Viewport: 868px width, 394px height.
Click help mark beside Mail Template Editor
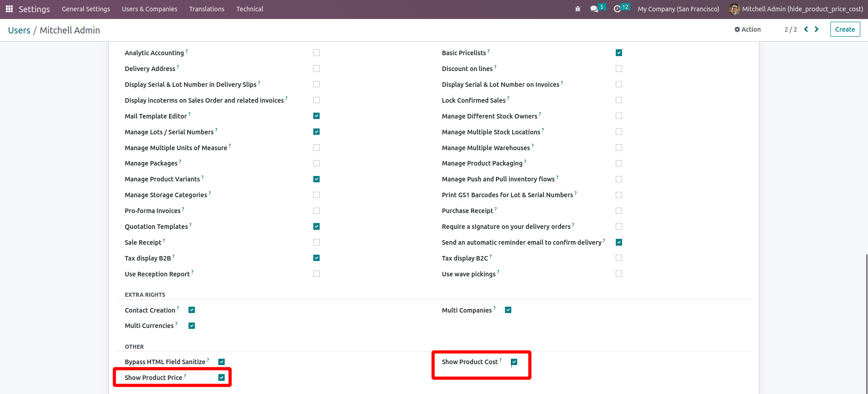click(x=189, y=114)
